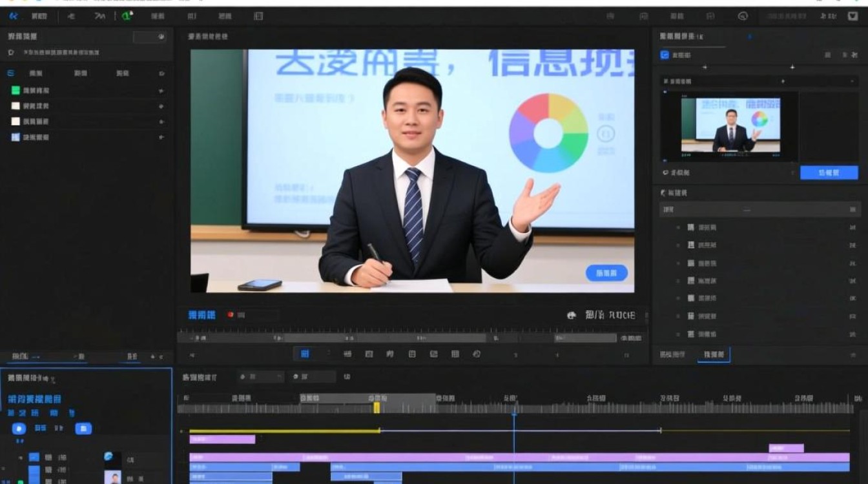Image resolution: width=868 pixels, height=484 pixels.
Task: Click the arrow at the end of the green swatch row
Action: [161, 91]
